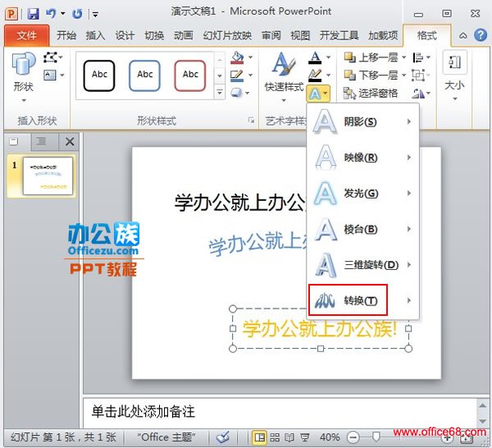Click the Text Box icon

(x=50, y=75)
